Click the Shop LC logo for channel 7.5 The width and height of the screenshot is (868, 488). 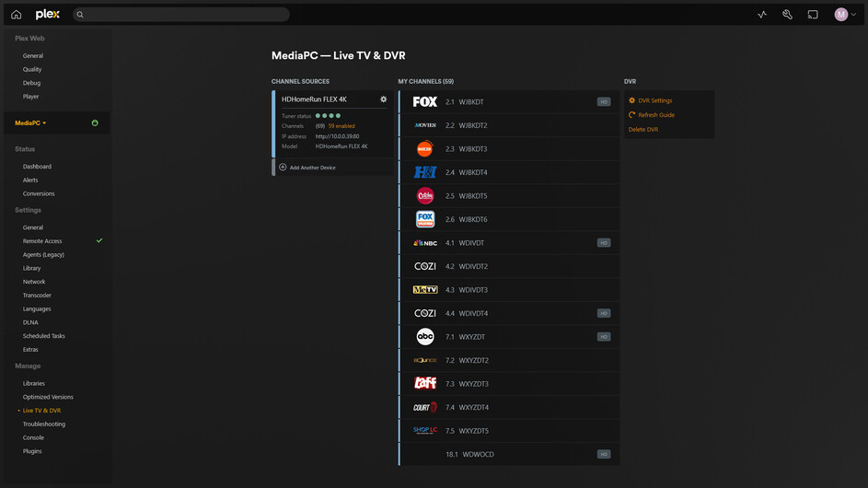point(425,430)
